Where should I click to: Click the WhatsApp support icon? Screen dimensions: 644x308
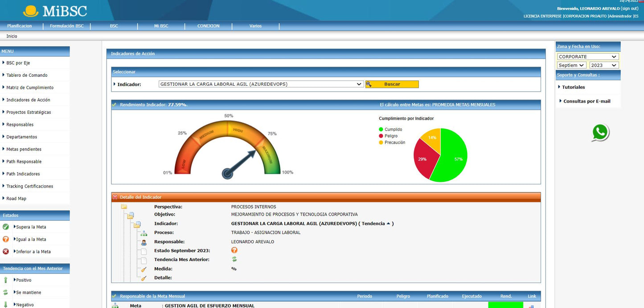coord(600,133)
